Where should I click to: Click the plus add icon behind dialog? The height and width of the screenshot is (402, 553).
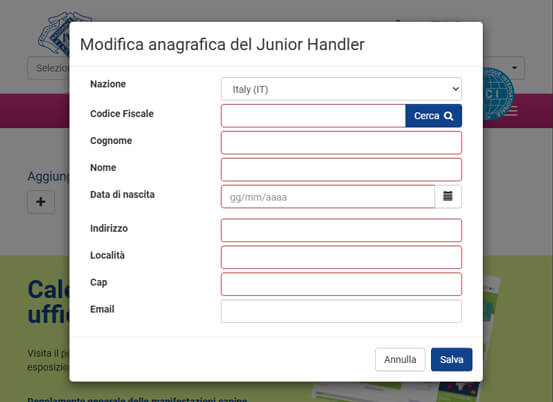41,202
